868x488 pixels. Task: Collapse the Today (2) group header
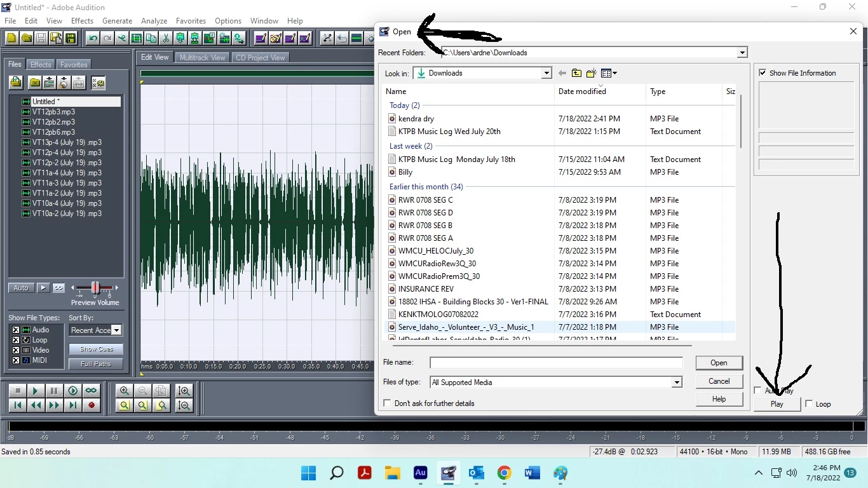click(404, 105)
